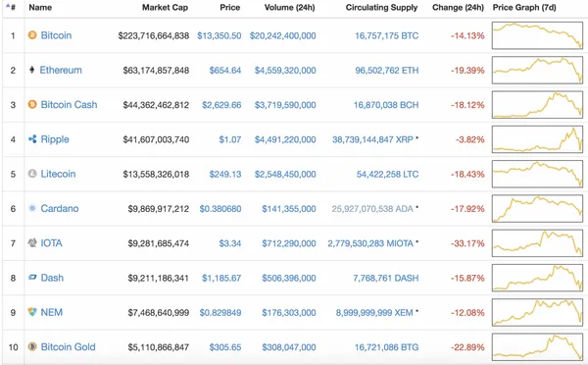Click the NEM shield logo icon
Viewport: 588px width, 365px height.
click(32, 312)
